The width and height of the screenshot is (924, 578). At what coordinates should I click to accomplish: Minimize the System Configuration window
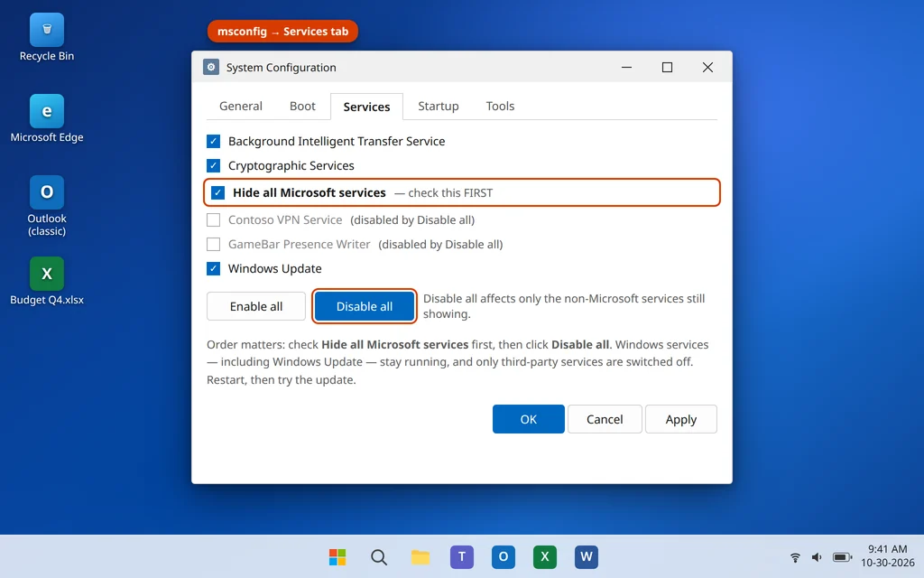[x=626, y=67]
